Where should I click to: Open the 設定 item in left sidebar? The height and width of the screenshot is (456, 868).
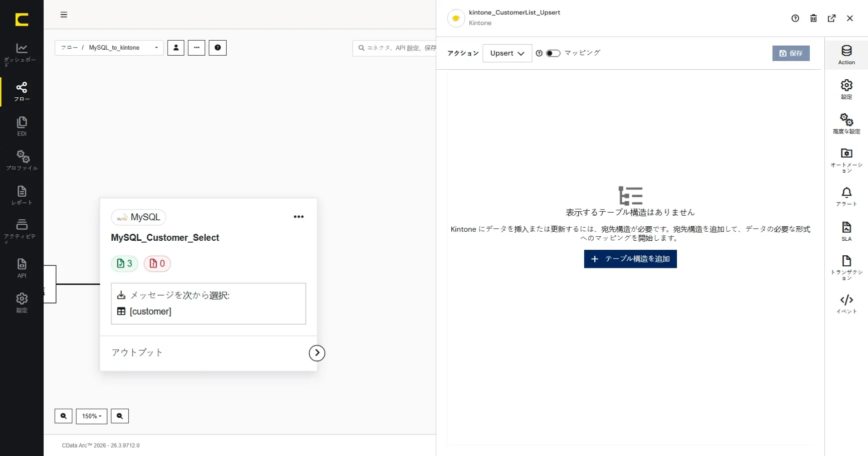click(x=22, y=303)
